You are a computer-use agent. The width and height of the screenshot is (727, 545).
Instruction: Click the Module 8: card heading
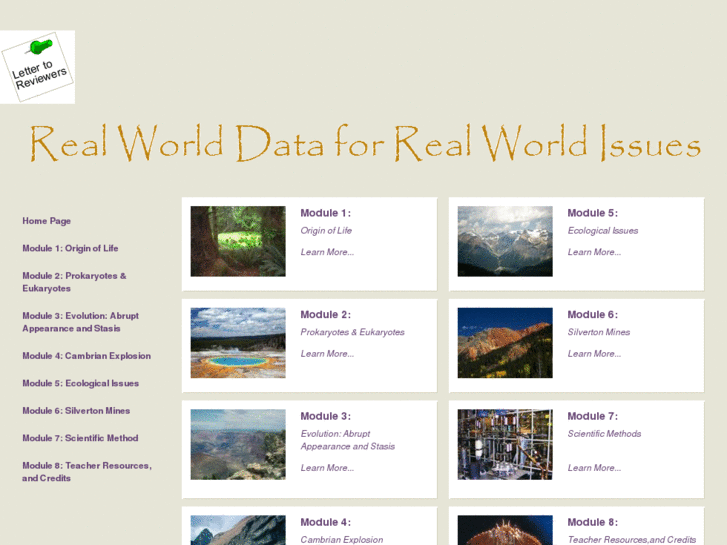(x=593, y=522)
